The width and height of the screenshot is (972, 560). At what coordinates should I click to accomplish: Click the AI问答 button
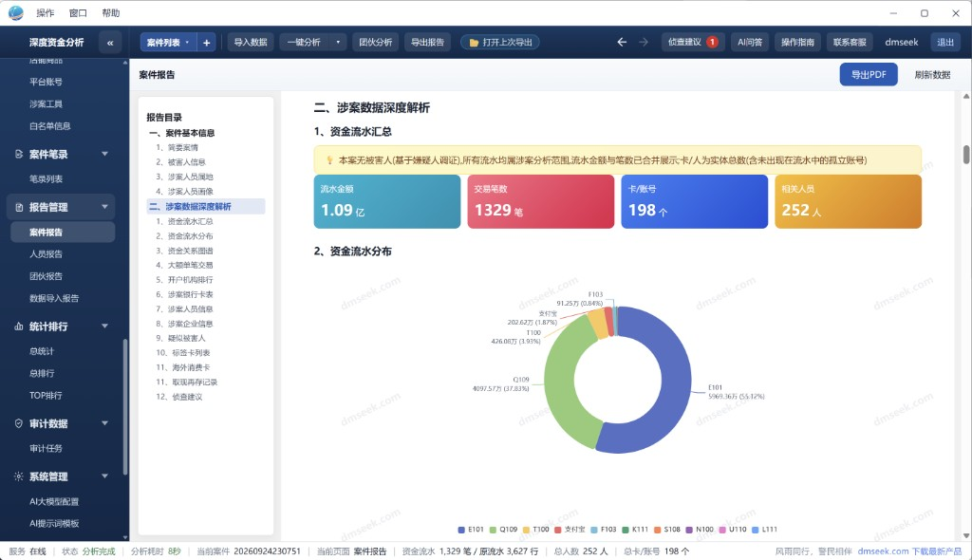coord(750,42)
